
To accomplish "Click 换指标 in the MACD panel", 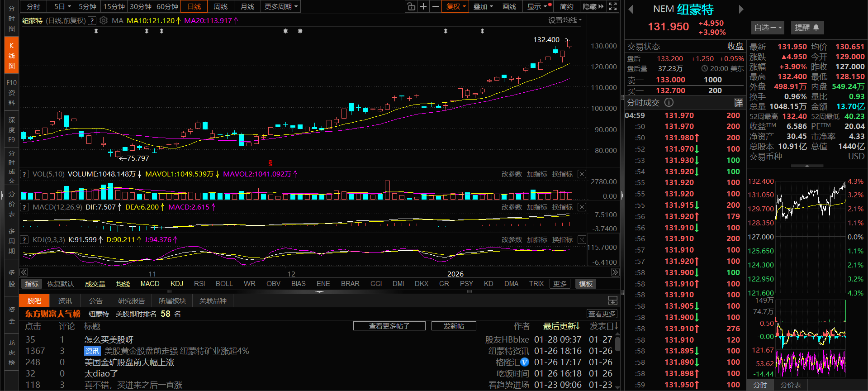I will tap(562, 207).
